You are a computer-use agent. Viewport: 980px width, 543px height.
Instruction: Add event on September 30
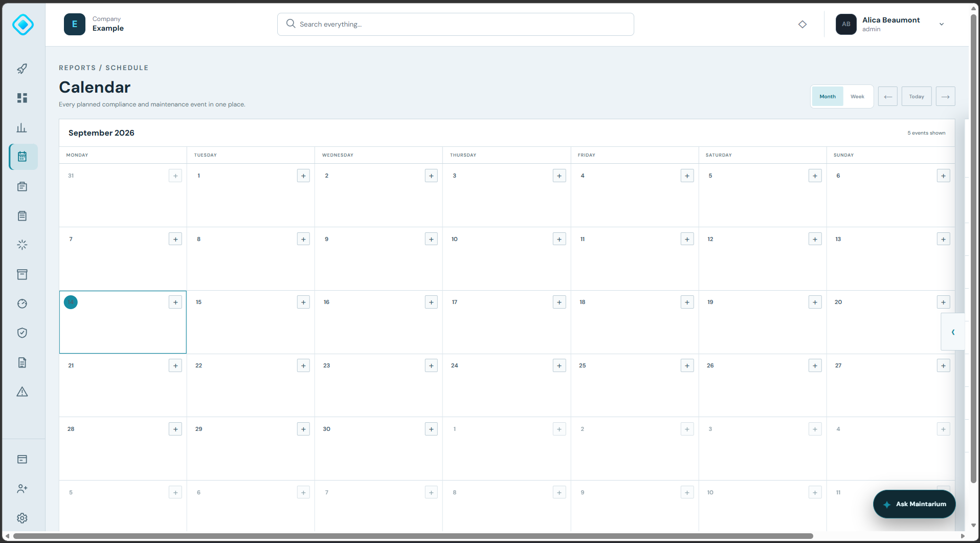coord(431,429)
